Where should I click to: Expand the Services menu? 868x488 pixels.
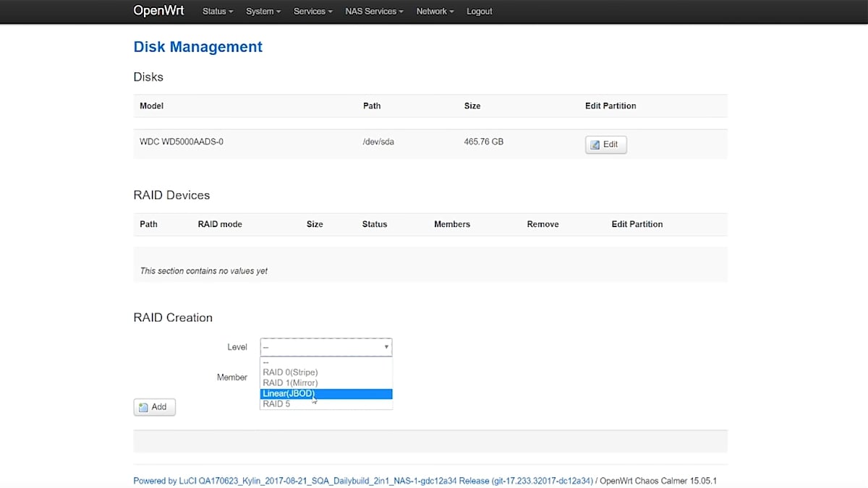(312, 12)
